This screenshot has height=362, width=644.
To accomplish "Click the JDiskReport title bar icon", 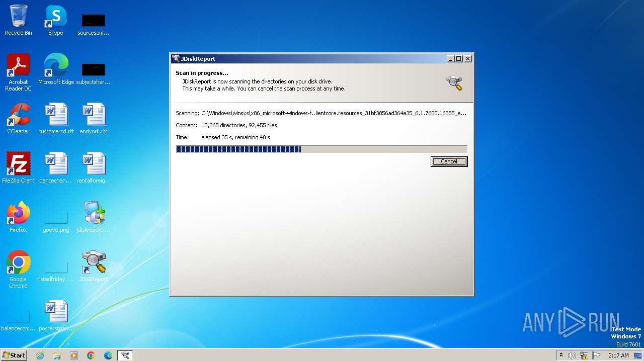I will 176,59.
